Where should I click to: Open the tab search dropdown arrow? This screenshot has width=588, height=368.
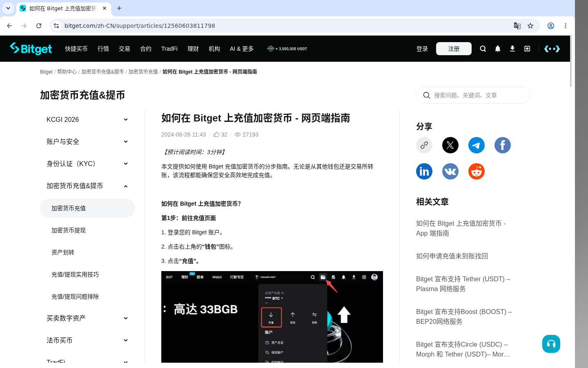(x=8, y=8)
